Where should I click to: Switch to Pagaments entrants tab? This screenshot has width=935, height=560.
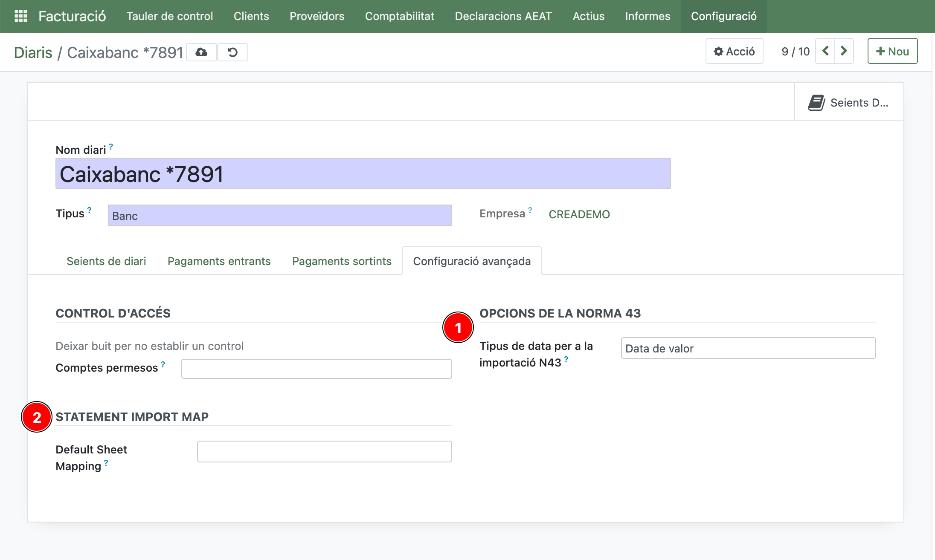(219, 261)
